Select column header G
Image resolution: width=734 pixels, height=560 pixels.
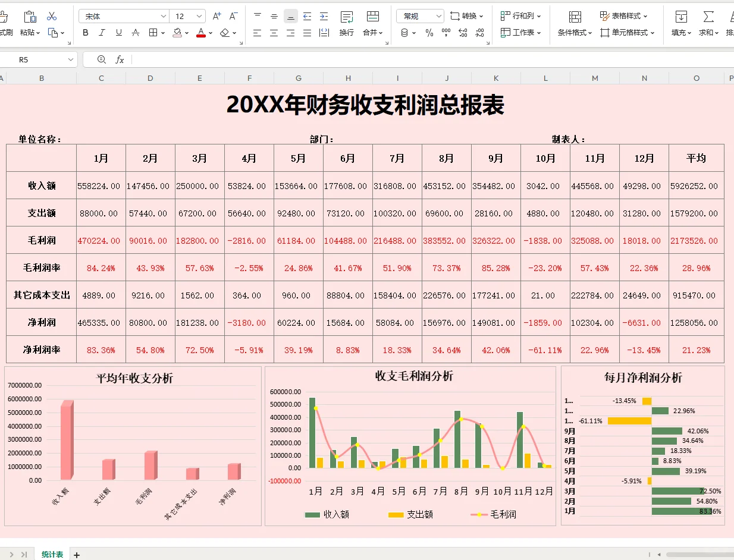point(299,78)
